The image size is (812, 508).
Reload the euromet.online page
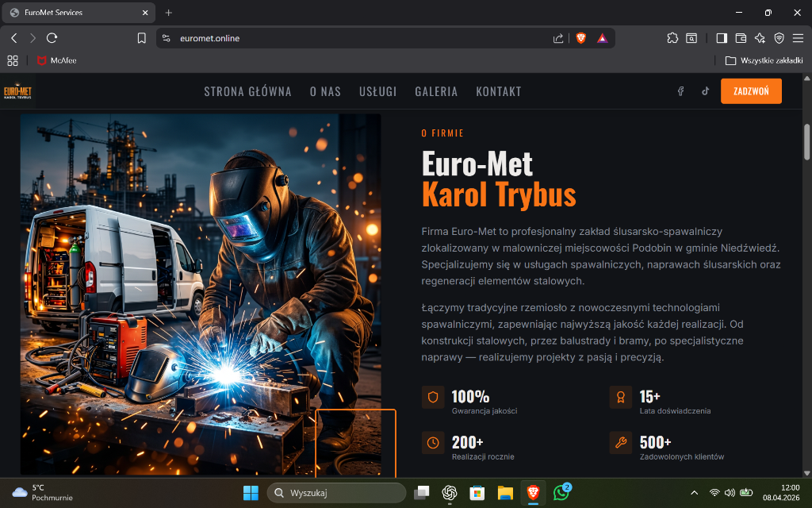pyautogui.click(x=52, y=38)
